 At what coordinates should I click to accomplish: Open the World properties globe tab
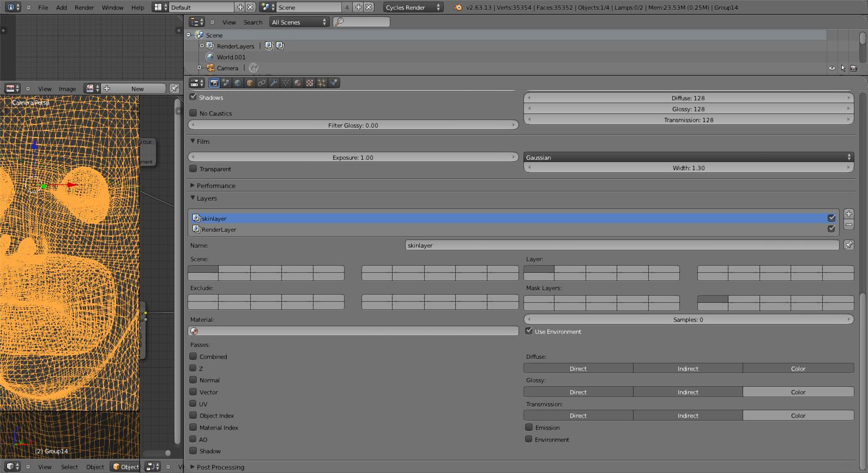click(238, 83)
